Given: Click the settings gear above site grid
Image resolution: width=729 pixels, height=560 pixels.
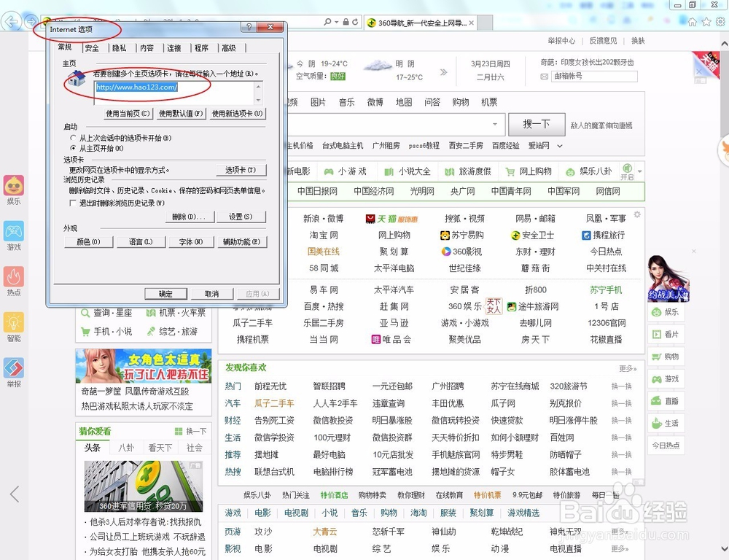Looking at the screenshot, I should tap(637, 214).
